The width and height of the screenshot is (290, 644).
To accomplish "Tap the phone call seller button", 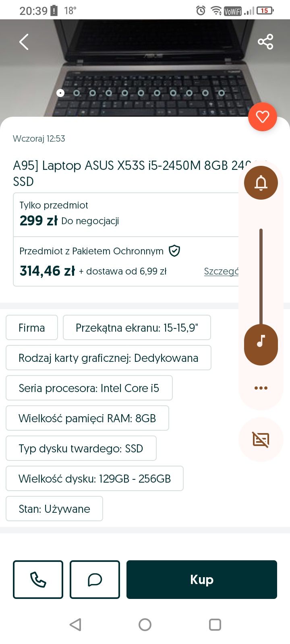I will pyautogui.click(x=38, y=580).
